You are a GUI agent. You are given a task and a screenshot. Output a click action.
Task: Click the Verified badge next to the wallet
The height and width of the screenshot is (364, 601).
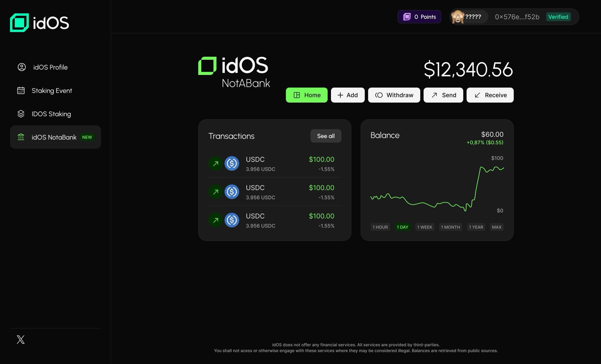pyautogui.click(x=558, y=17)
